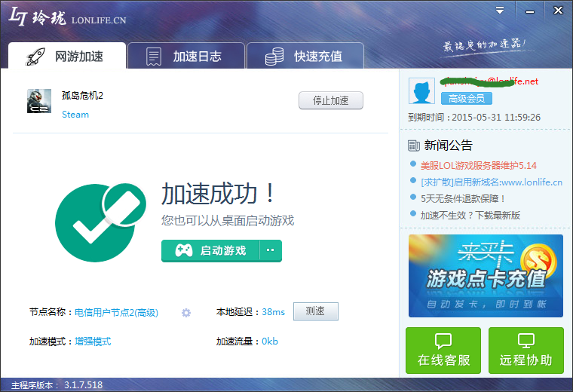
Task: Click the green success checkmark graphic
Action: point(100,222)
